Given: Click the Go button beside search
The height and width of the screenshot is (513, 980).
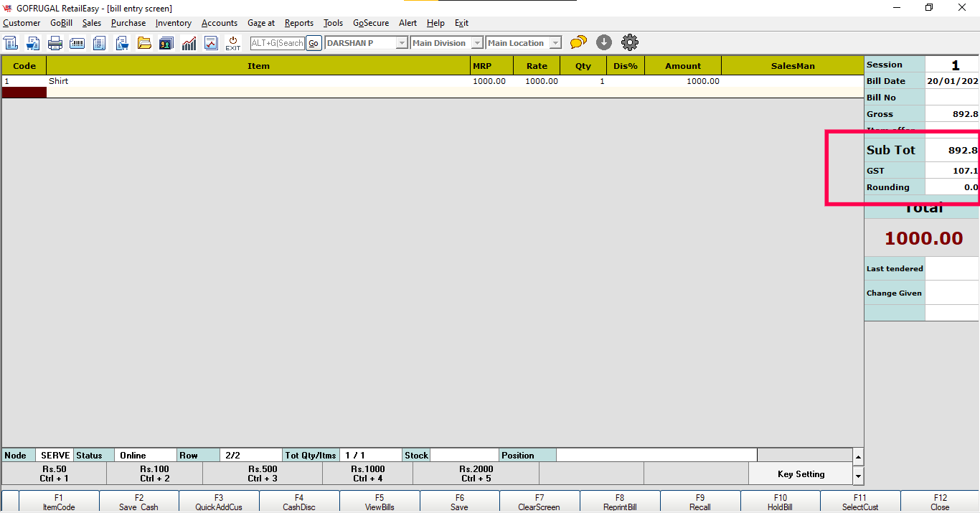Looking at the screenshot, I should (314, 43).
